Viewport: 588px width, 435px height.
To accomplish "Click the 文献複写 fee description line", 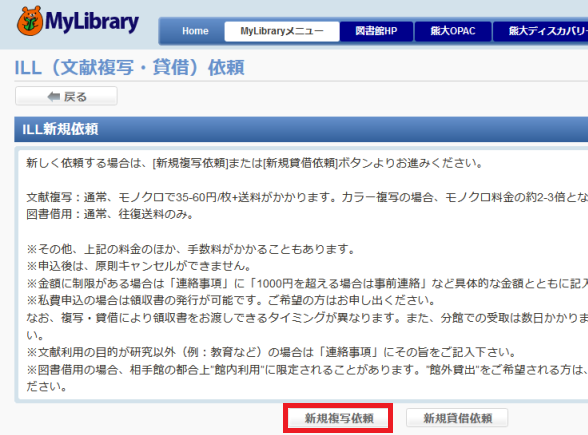I will pyautogui.click(x=307, y=197).
